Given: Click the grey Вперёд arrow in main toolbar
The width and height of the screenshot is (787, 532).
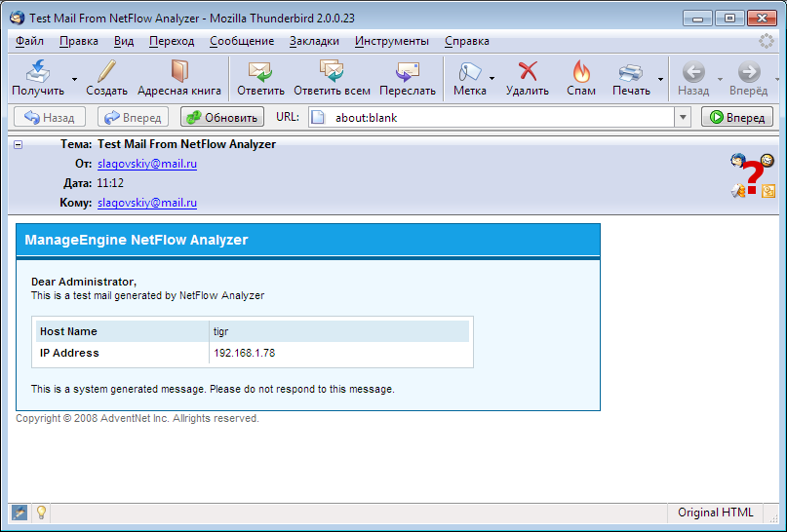Looking at the screenshot, I should 748,72.
